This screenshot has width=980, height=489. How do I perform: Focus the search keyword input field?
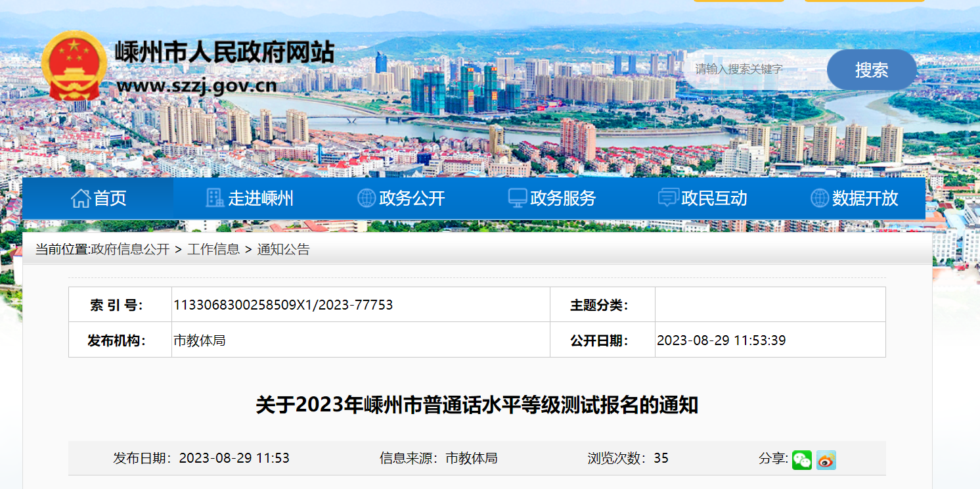pos(755,70)
